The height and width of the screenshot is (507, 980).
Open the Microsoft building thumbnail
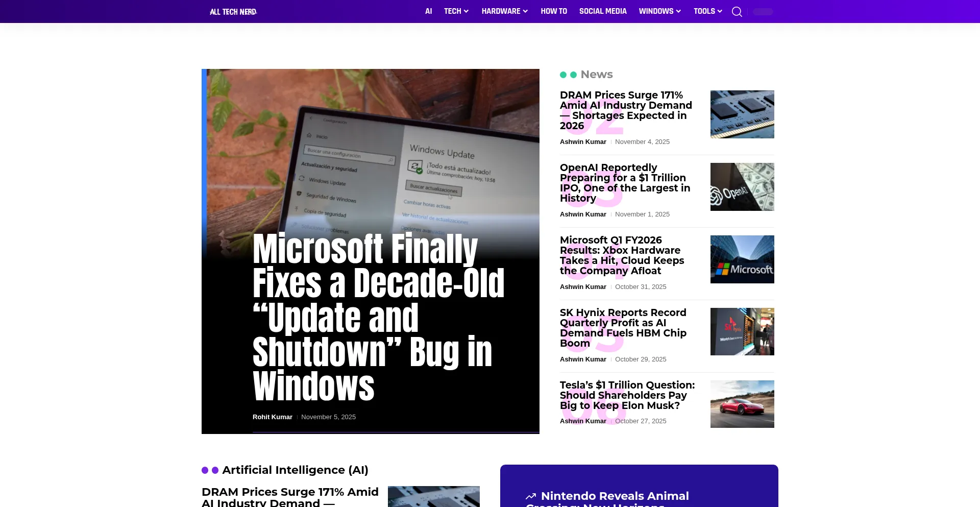(742, 259)
